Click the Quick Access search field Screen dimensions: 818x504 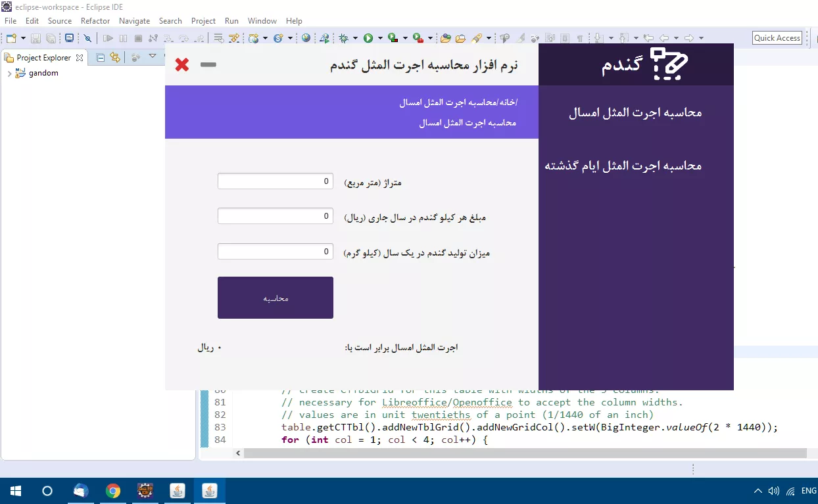click(x=777, y=38)
